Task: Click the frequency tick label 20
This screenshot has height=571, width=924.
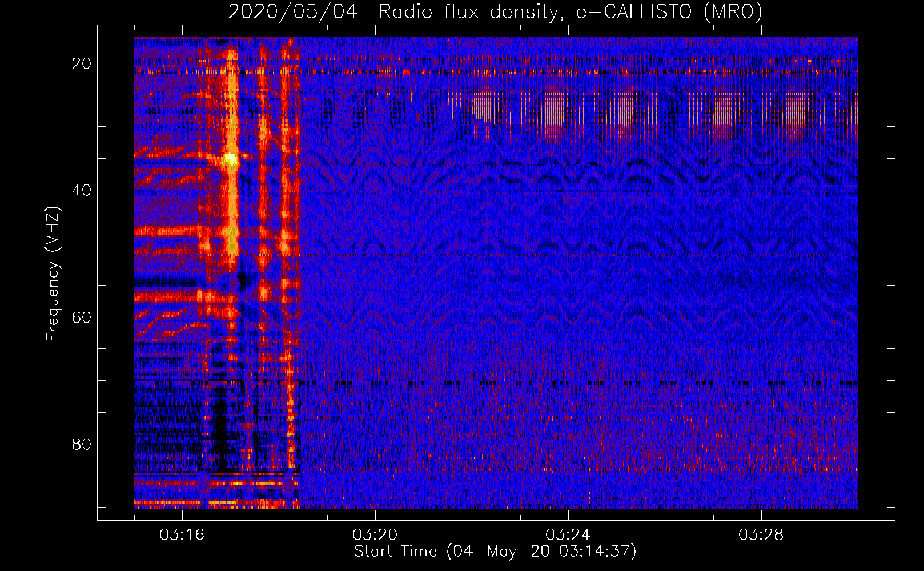Action: pyautogui.click(x=82, y=63)
